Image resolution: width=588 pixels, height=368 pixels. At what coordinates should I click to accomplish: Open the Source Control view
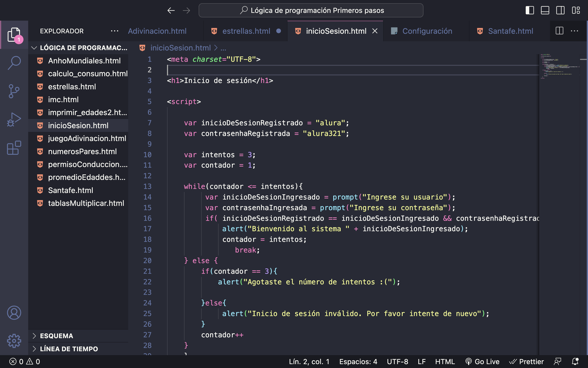click(x=14, y=91)
